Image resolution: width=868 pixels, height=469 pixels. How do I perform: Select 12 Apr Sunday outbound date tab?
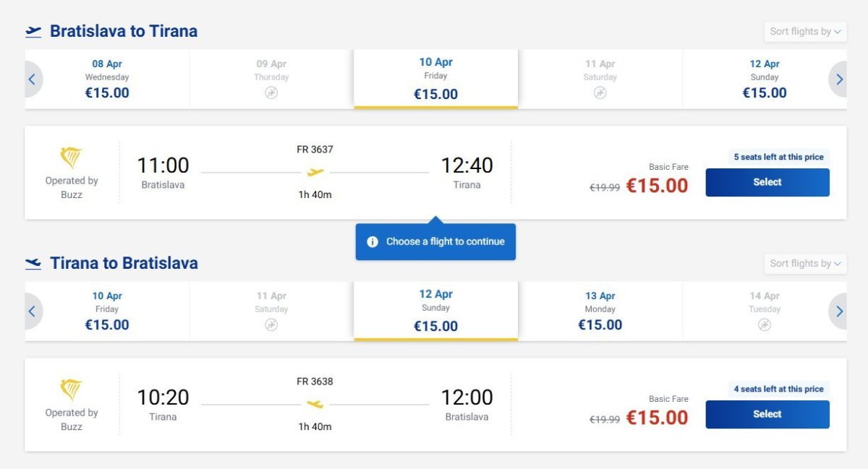pyautogui.click(x=765, y=79)
